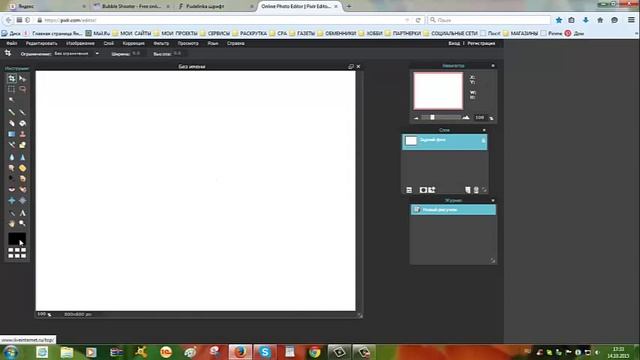Select the Dodge tool
The width and height of the screenshot is (640, 360).
(x=11, y=179)
